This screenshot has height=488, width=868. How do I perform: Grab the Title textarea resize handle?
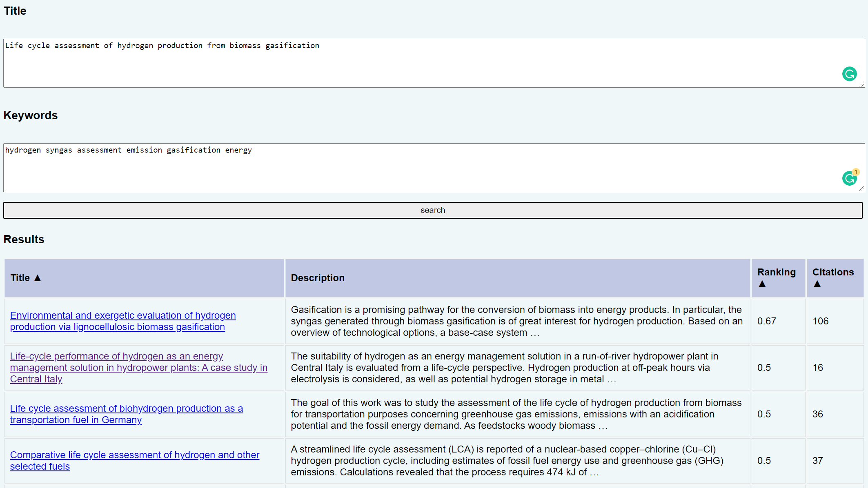(861, 84)
